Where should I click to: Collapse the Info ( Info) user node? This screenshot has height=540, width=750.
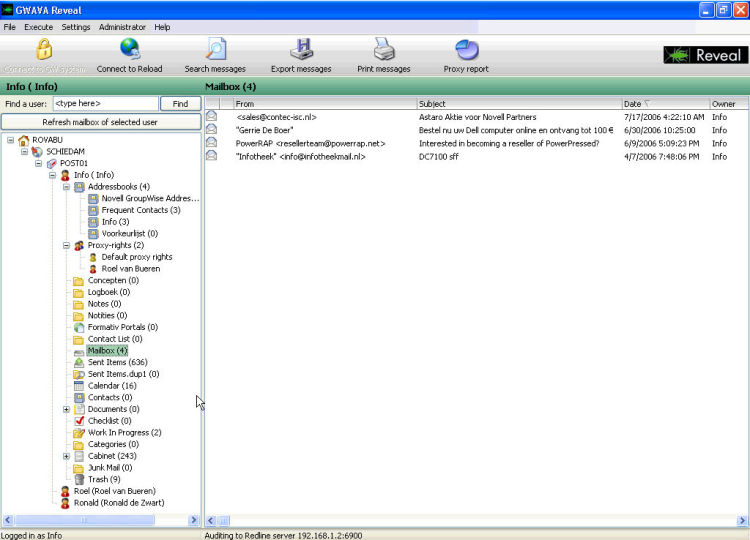point(53,175)
